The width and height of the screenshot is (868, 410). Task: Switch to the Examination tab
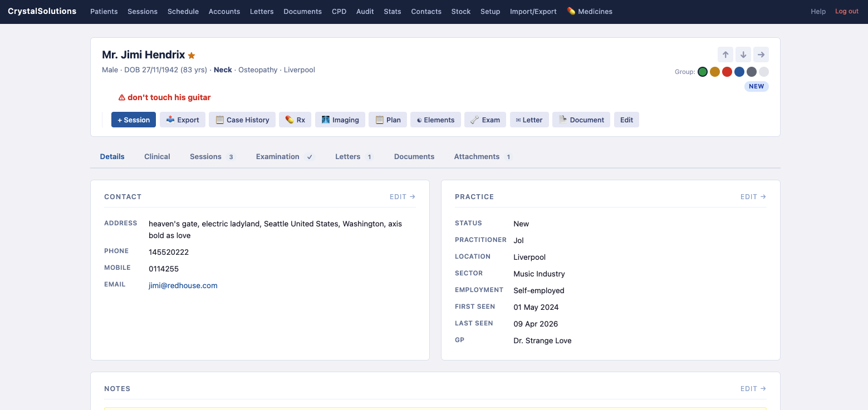[286, 156]
